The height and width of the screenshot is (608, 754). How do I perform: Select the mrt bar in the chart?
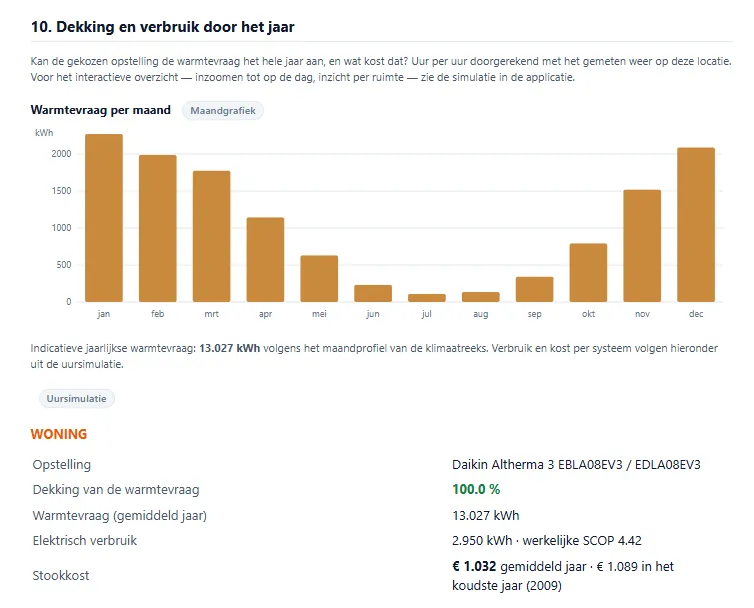(212, 236)
